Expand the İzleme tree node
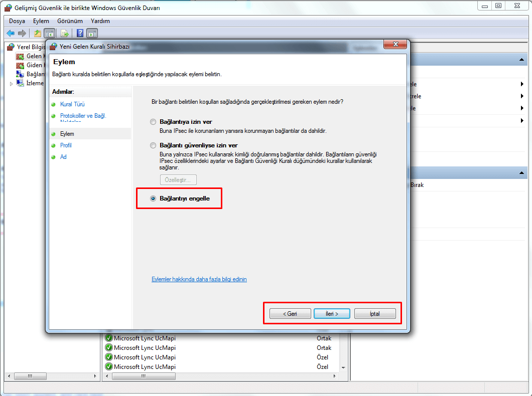Image resolution: width=532 pixels, height=396 pixels. pos(12,84)
